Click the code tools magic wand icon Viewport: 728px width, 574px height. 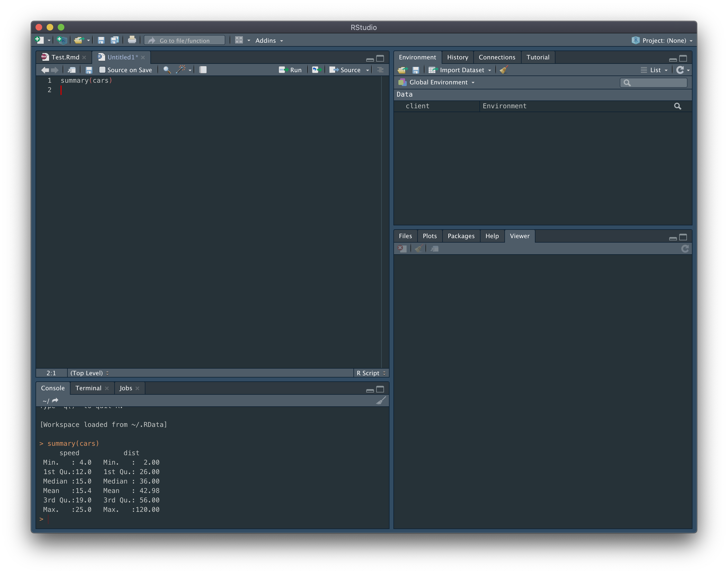pos(181,70)
